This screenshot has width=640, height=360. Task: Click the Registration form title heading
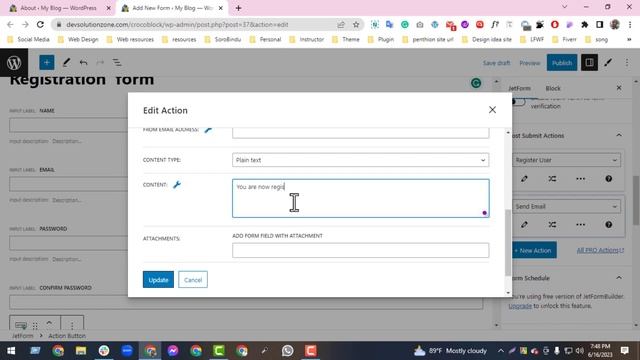82,80
